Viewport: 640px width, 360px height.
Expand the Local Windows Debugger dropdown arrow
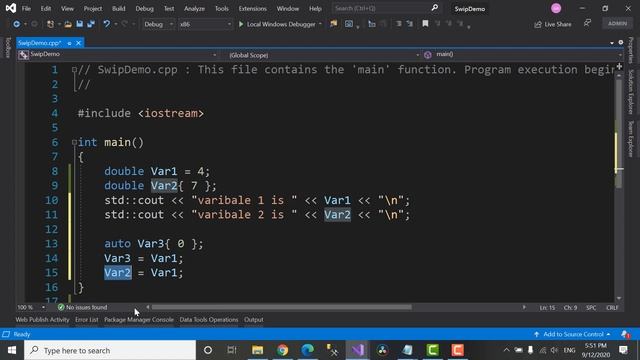(x=320, y=24)
